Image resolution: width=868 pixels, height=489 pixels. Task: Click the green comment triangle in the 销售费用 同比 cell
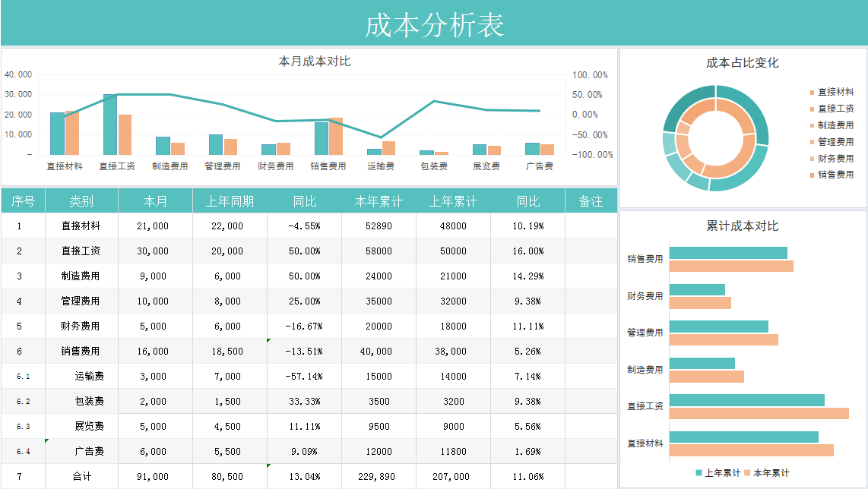coord(267,342)
